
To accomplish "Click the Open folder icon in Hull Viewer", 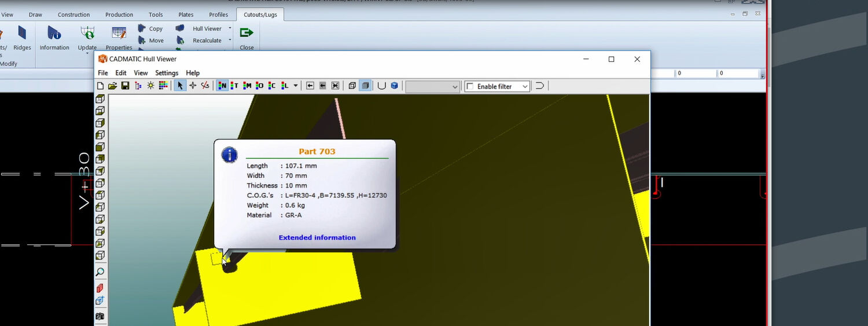I will [112, 86].
